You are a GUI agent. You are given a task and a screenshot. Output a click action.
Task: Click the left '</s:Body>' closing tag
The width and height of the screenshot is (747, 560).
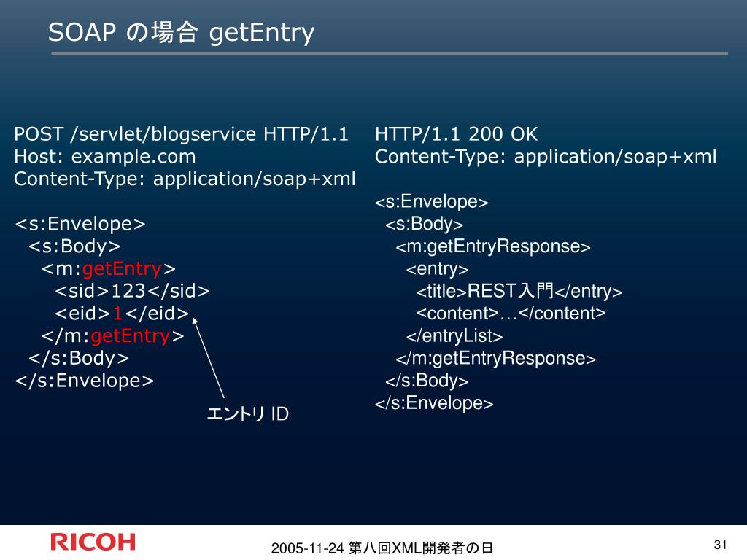[79, 359]
